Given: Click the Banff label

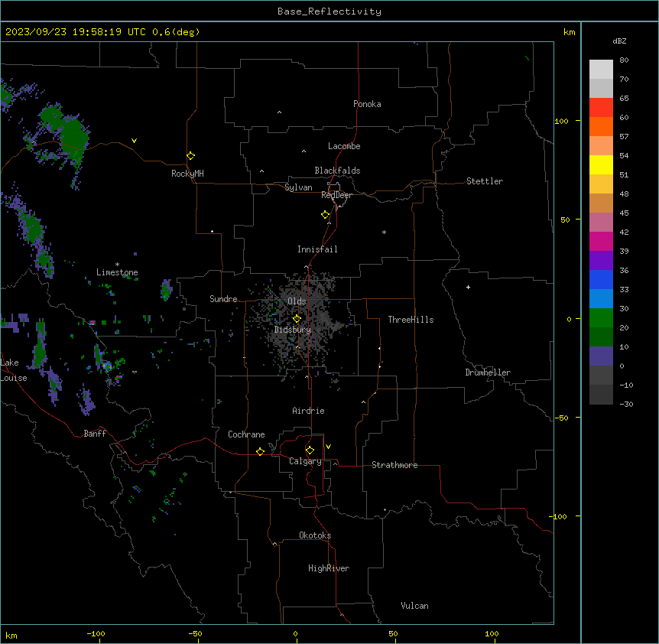Looking at the screenshot, I should (x=95, y=434).
